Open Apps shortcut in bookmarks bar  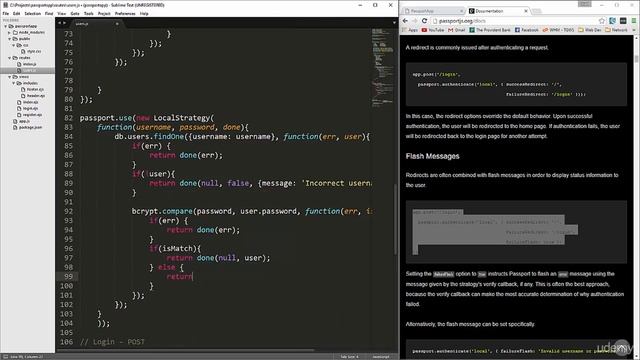pyautogui.click(x=410, y=30)
